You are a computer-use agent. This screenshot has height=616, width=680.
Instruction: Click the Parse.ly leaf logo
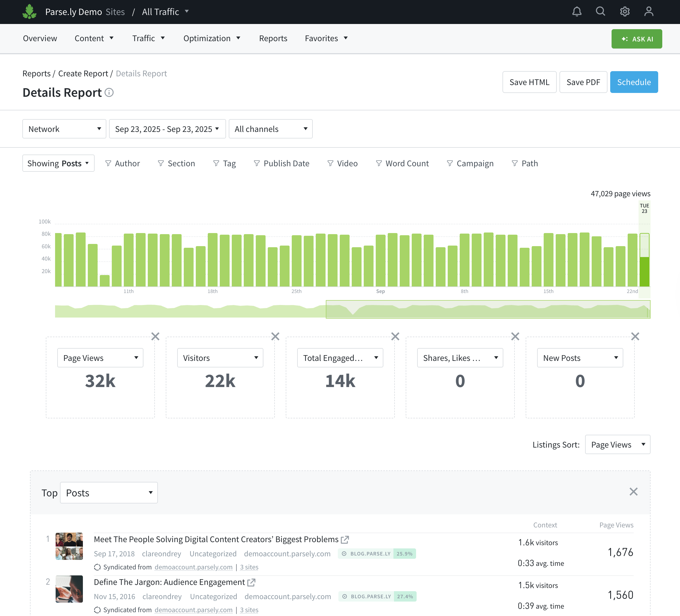click(x=30, y=12)
